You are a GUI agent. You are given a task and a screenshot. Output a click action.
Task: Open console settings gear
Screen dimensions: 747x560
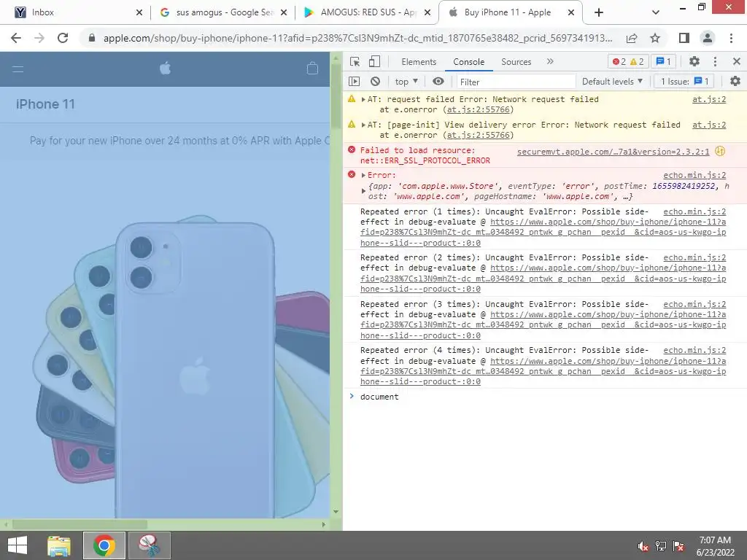click(735, 82)
